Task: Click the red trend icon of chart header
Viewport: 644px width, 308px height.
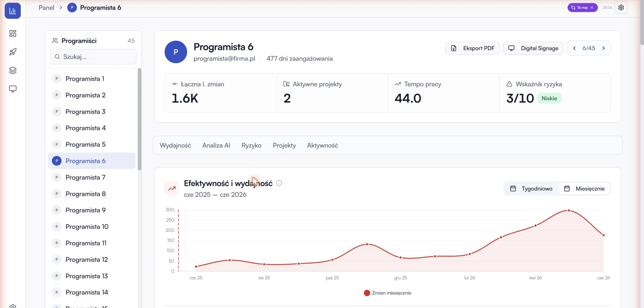Action: (172, 188)
